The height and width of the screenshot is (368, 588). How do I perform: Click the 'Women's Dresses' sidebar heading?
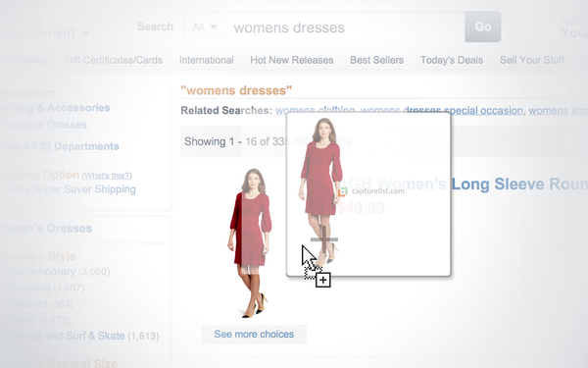[x=46, y=229]
